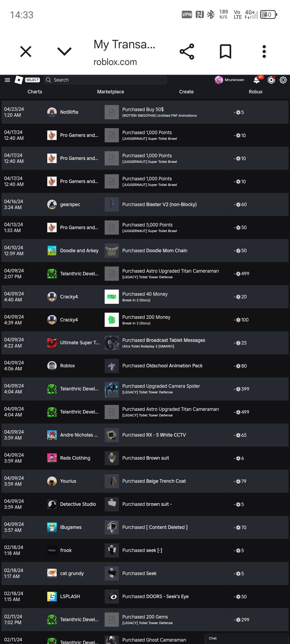The width and height of the screenshot is (290, 644).
Task: Go to the Charts tab
Action: tap(35, 92)
